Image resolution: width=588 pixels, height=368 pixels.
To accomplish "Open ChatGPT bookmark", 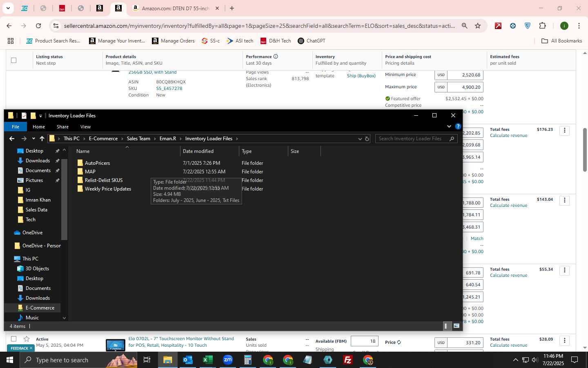I will coord(312,41).
